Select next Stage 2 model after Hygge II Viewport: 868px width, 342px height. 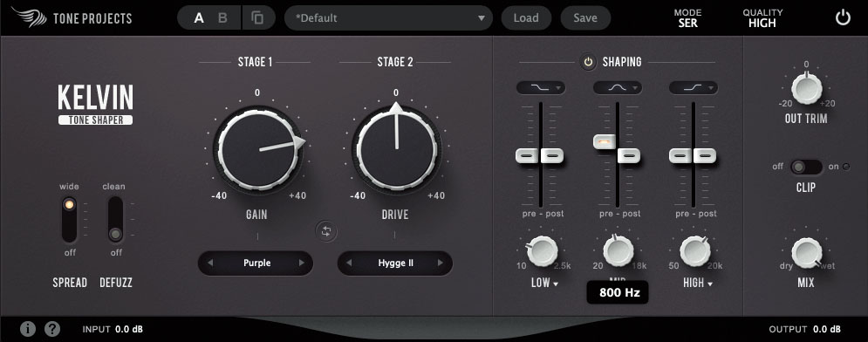pos(441,263)
